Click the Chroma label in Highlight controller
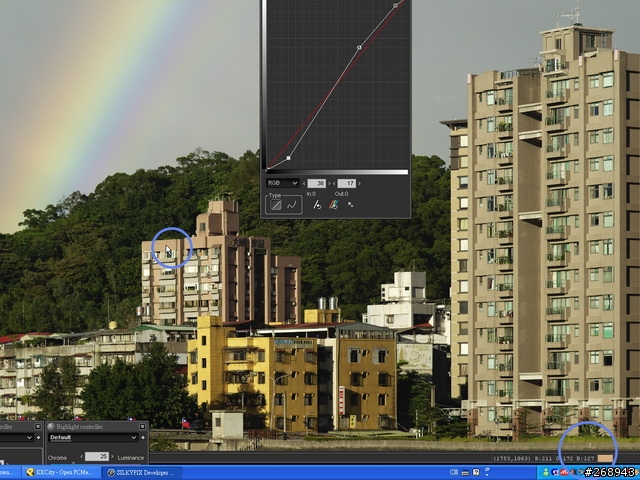This screenshot has width=640, height=480. (57, 458)
